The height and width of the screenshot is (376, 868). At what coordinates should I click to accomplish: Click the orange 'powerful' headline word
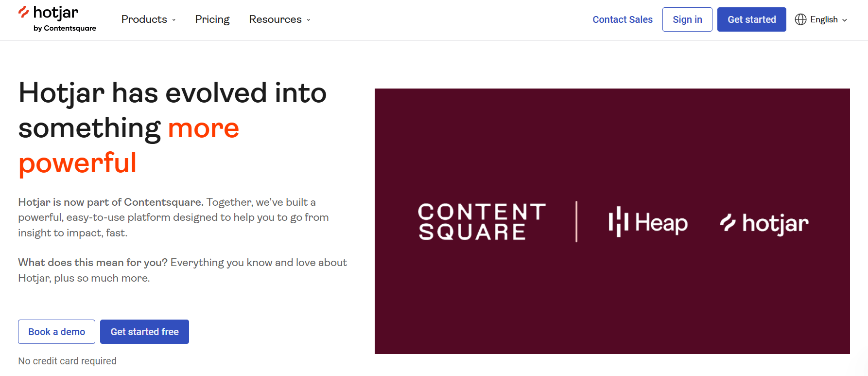(x=78, y=163)
